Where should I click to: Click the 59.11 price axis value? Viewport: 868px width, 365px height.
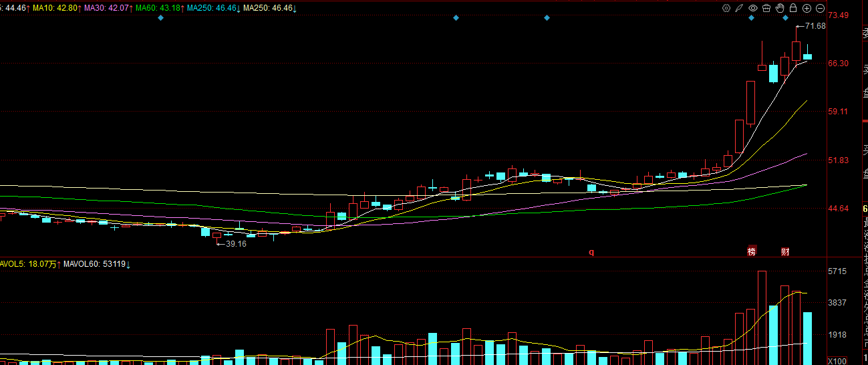839,112
